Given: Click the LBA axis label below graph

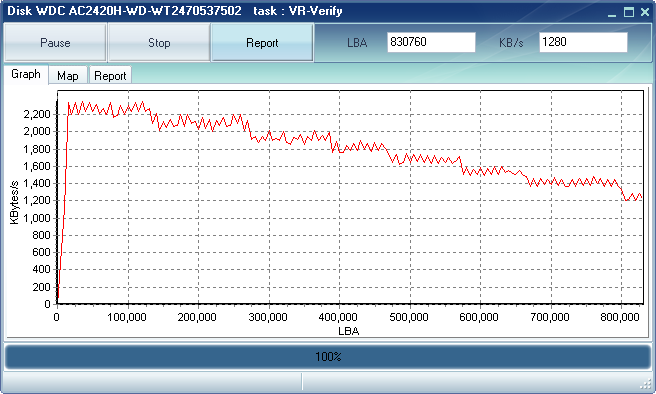Looking at the screenshot, I should [348, 331].
